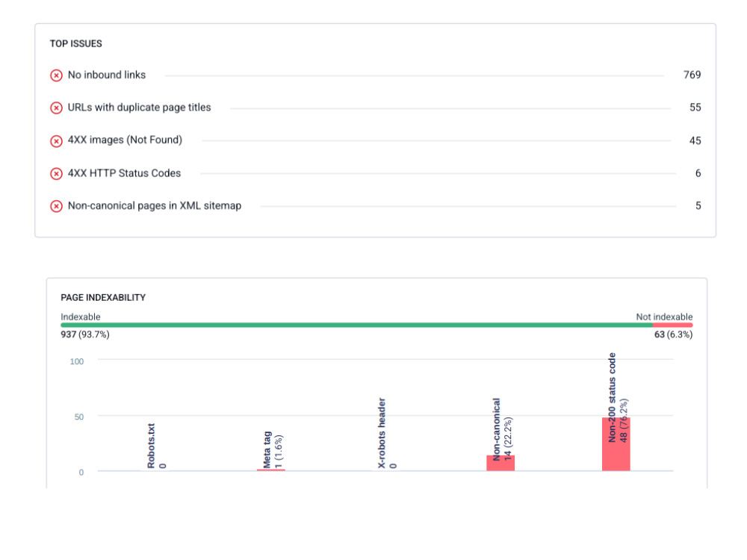This screenshot has height=560, width=747.
Task: Click the 769 count for inbound links
Action: coord(692,75)
